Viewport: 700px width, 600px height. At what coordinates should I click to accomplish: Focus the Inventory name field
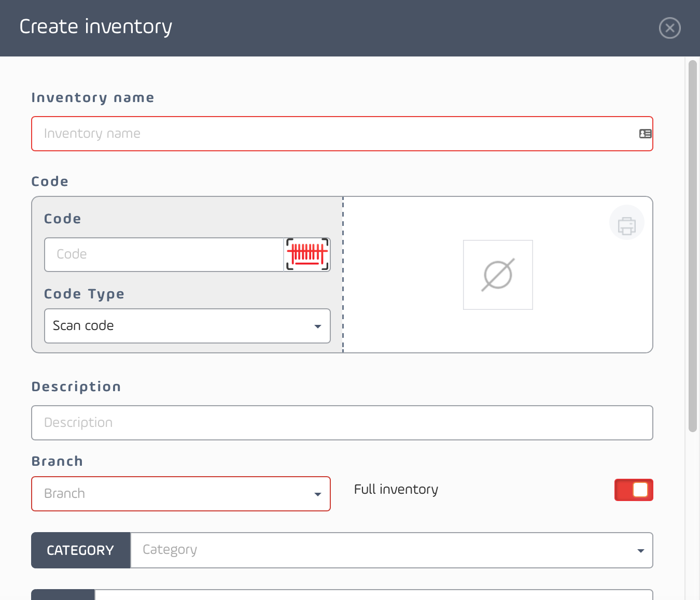342,134
